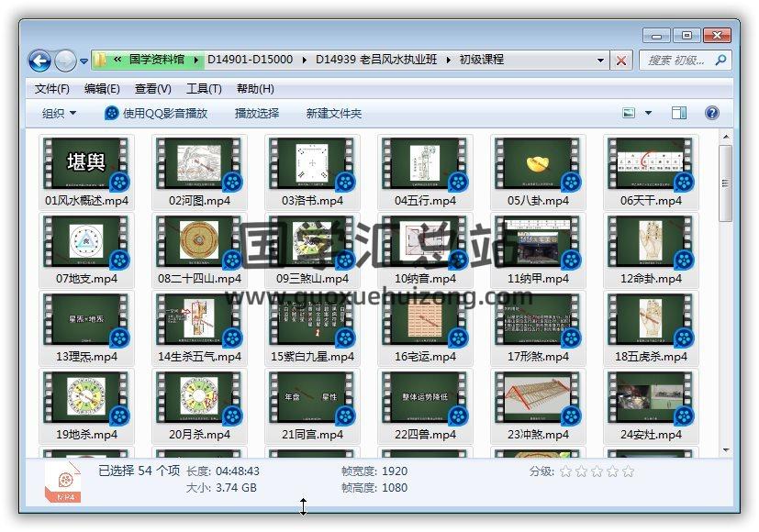The height and width of the screenshot is (532, 759).
Task: Click the 新建文件夹 button
Action: click(x=333, y=113)
